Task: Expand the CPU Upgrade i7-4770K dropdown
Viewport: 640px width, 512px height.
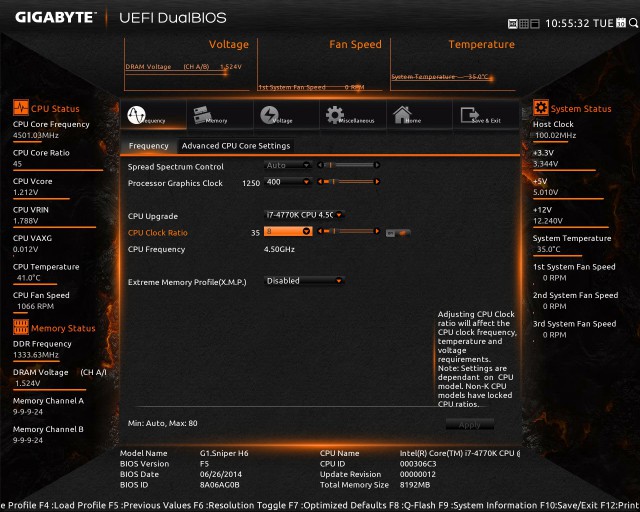Action: (x=304, y=214)
